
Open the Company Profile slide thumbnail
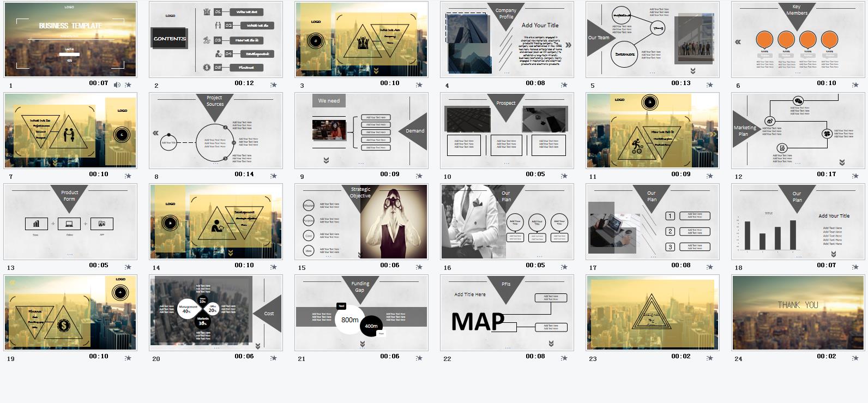click(507, 39)
